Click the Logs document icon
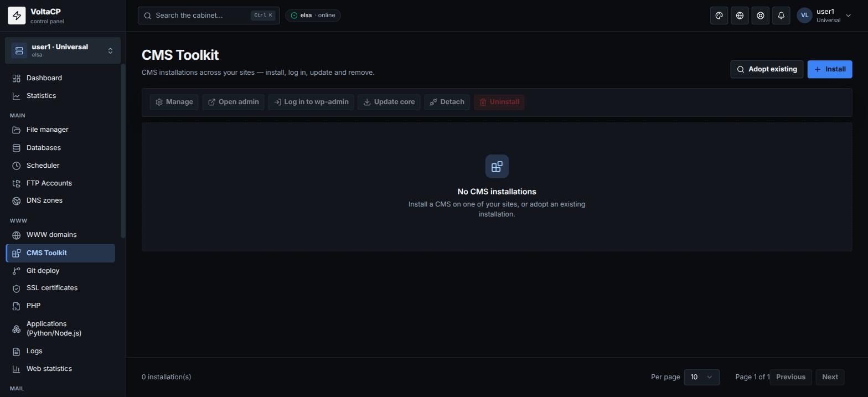This screenshot has height=397, width=868. click(17, 352)
